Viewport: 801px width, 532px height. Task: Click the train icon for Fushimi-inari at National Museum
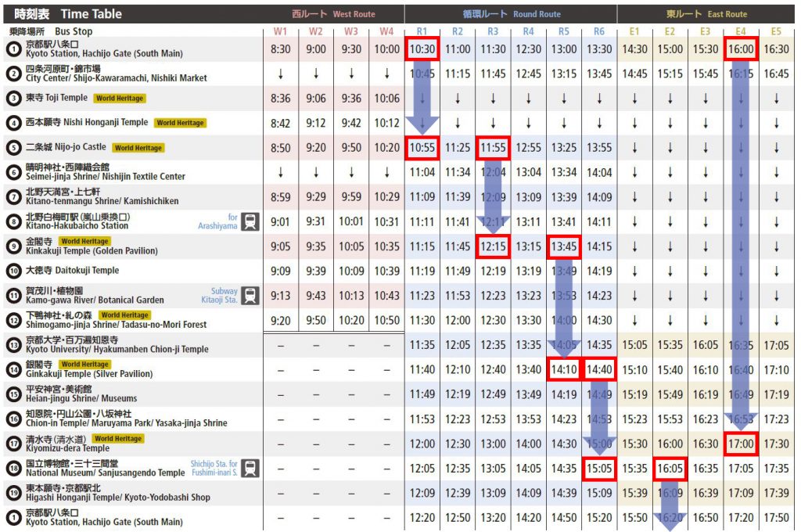coord(250,468)
